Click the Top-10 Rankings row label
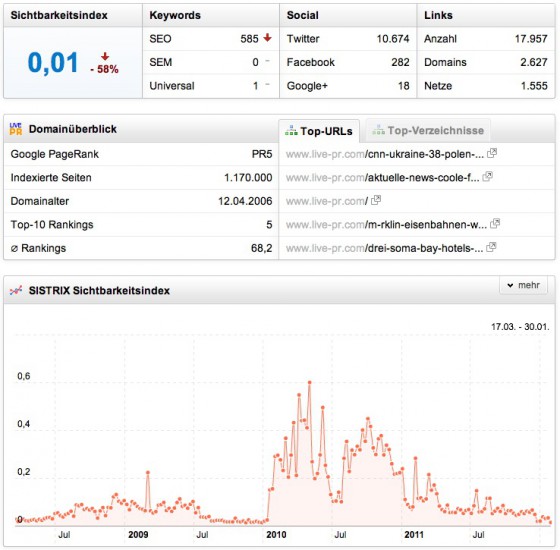This screenshot has height=550, width=560. click(x=52, y=225)
